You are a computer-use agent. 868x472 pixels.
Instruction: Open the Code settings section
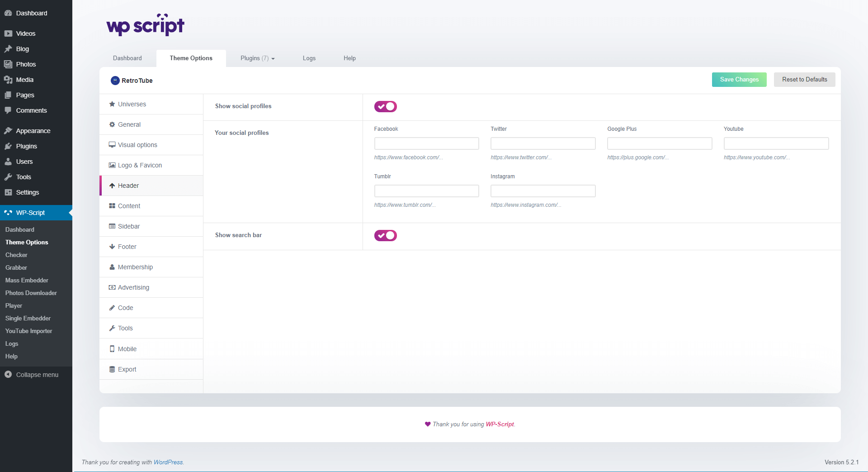(151, 308)
